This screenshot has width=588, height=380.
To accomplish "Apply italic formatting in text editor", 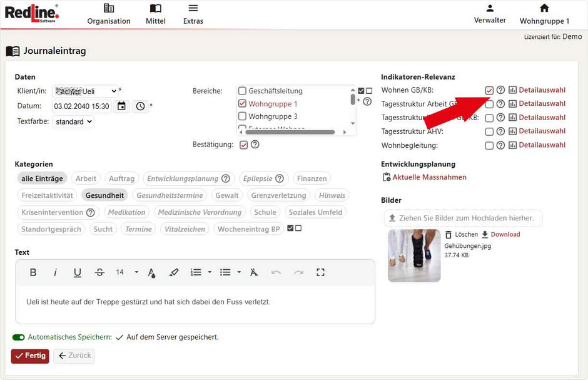I will coord(55,272).
